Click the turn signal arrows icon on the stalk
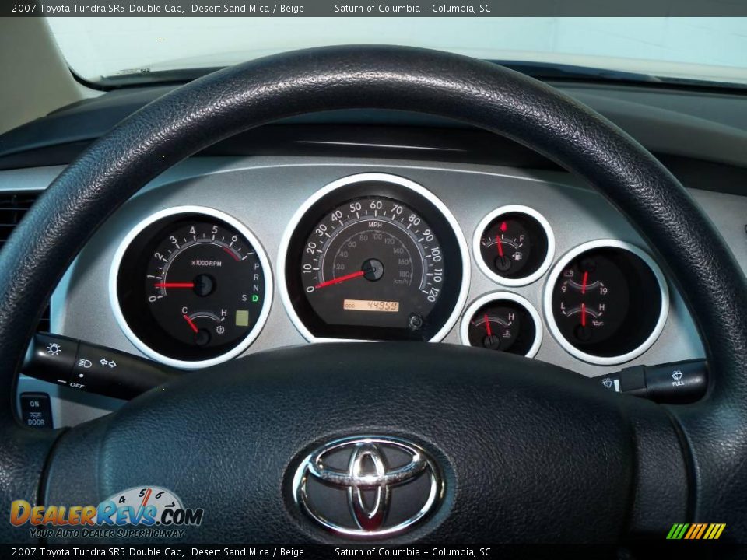This screenshot has height=560, width=747. (x=108, y=363)
